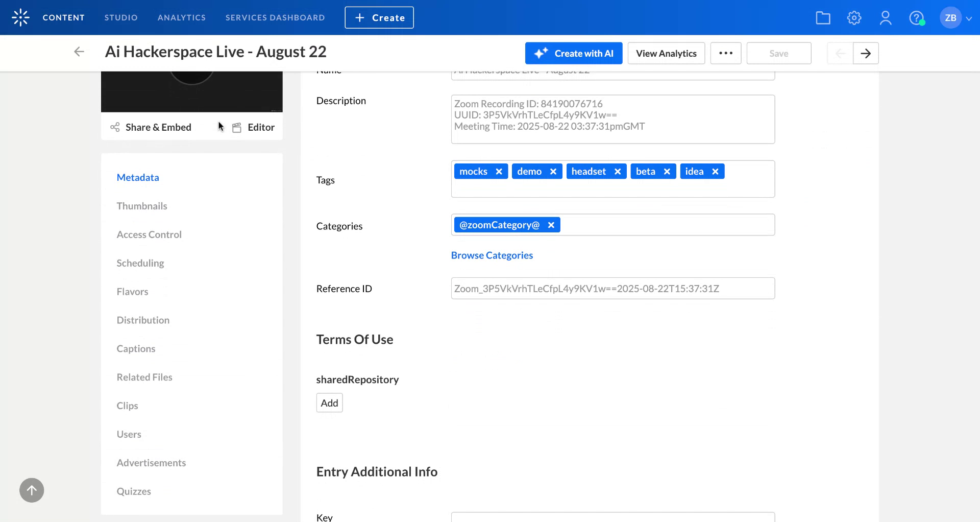The image size is (980, 522).
Task: Open the SERVICES DASHBOARD menu
Action: click(x=275, y=17)
